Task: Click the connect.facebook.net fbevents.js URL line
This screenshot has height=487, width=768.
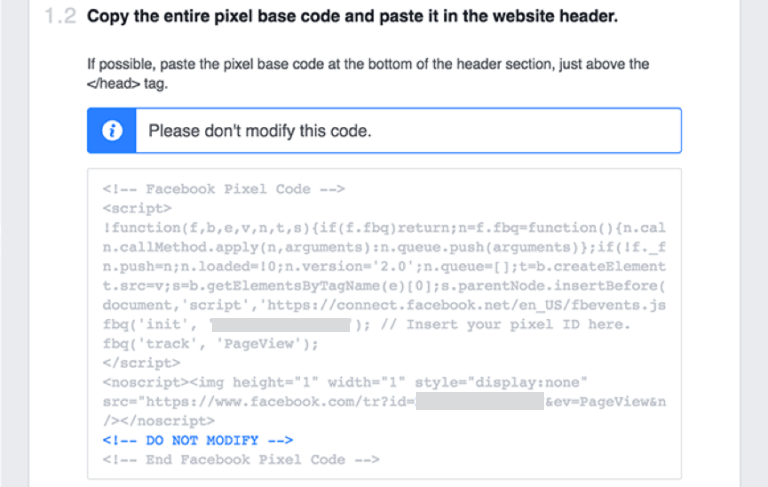Action: tap(384, 305)
